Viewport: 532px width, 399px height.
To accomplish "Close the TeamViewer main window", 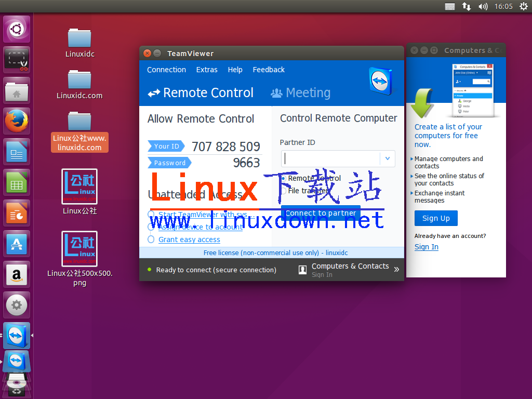I will coord(147,54).
